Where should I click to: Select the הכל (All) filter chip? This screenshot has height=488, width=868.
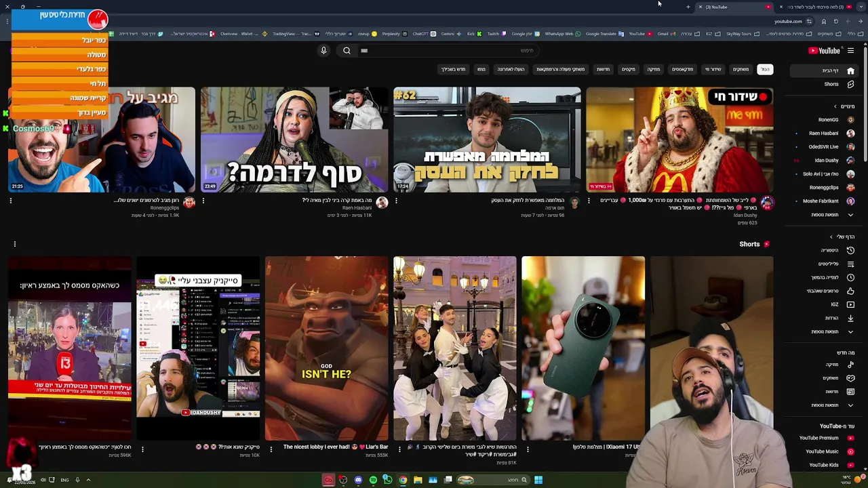(765, 69)
